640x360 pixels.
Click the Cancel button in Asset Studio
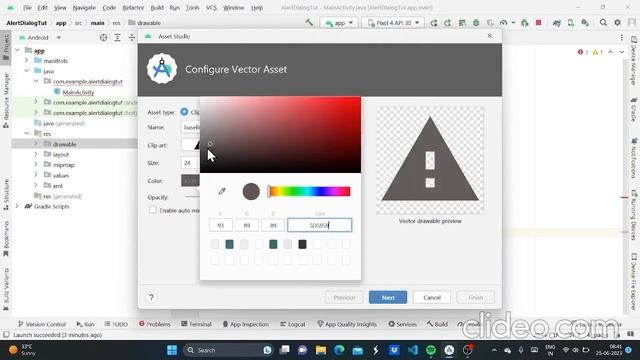coord(432,297)
